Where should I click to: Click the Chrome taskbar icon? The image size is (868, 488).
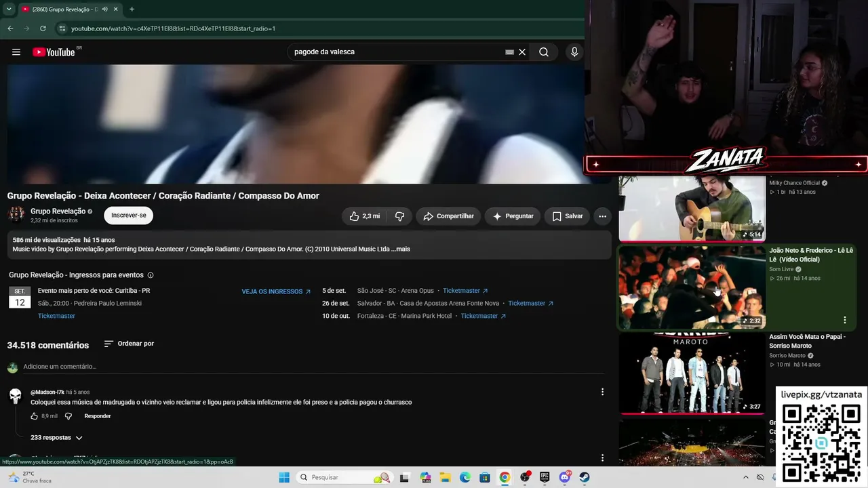(505, 477)
